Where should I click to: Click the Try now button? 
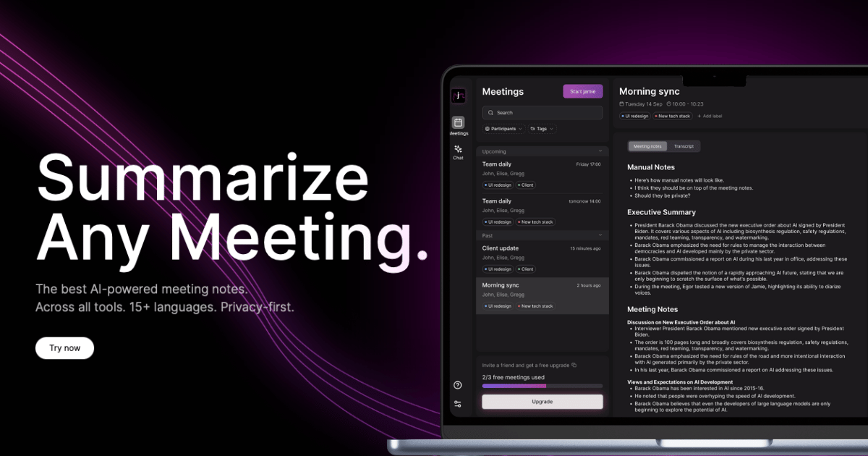[64, 348]
